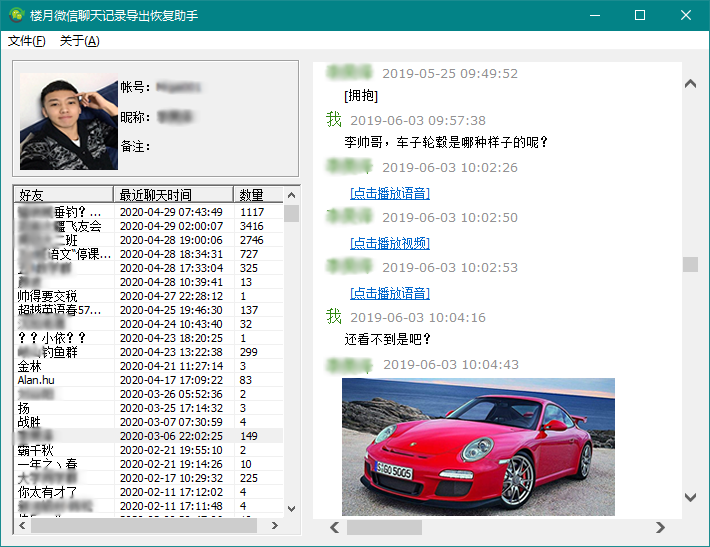710x547 pixels.
Task: Open the 关于(A) menu
Action: point(79,41)
